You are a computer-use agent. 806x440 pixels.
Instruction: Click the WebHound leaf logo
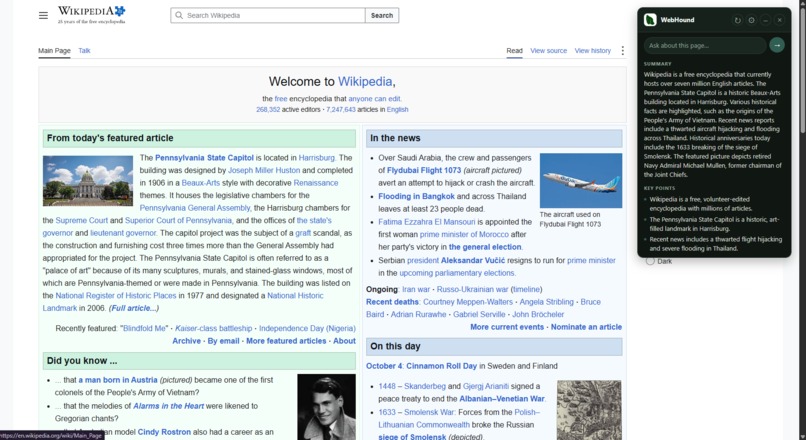(650, 20)
